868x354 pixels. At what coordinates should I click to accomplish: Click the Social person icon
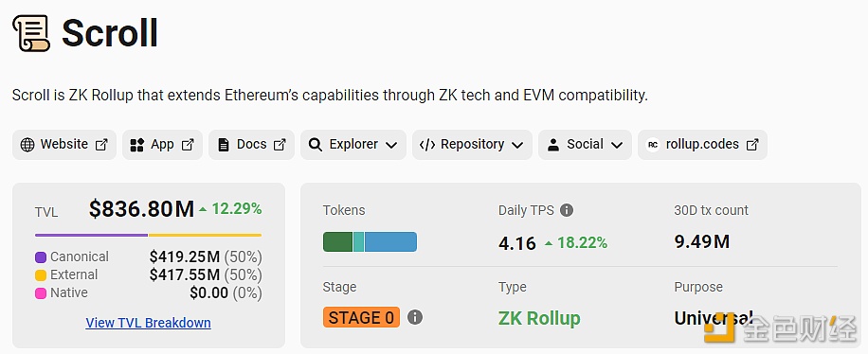(x=552, y=145)
